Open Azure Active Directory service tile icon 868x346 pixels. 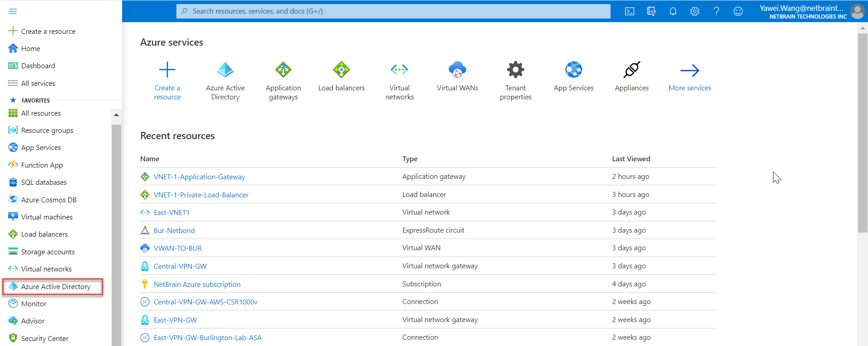click(x=225, y=70)
